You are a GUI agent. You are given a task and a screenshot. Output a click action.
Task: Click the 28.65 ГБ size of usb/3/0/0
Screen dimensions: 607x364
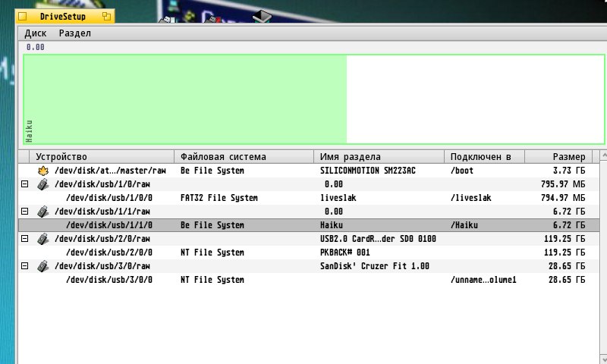click(567, 280)
